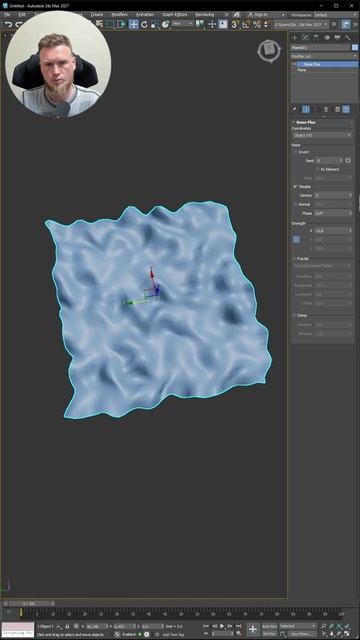Open the Modify command panel tab
Viewport: 360px width, 640px height.
[x=305, y=38]
